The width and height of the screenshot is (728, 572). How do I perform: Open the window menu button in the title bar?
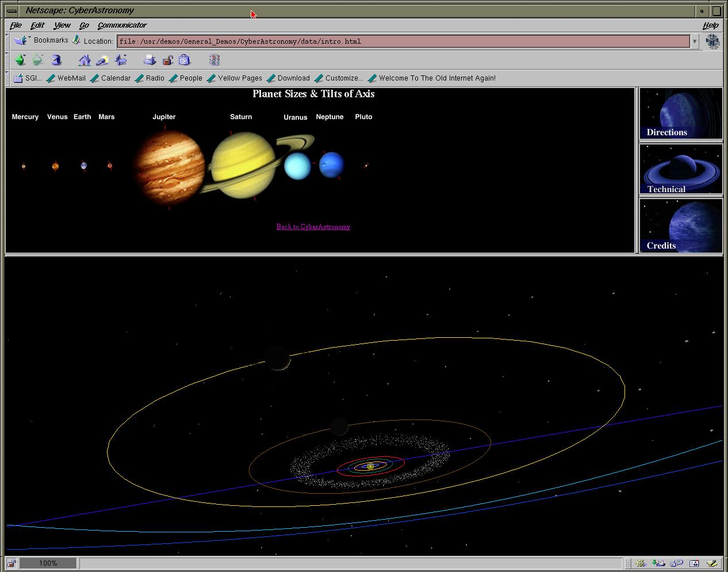(12, 10)
